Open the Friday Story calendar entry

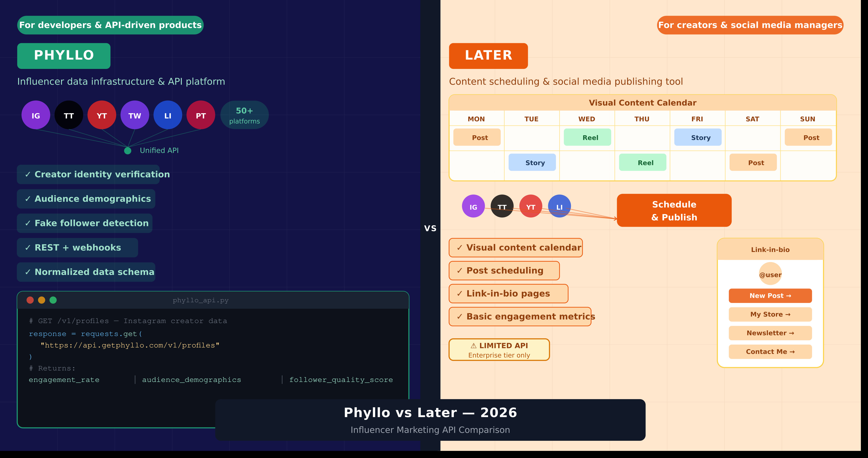(x=698, y=137)
